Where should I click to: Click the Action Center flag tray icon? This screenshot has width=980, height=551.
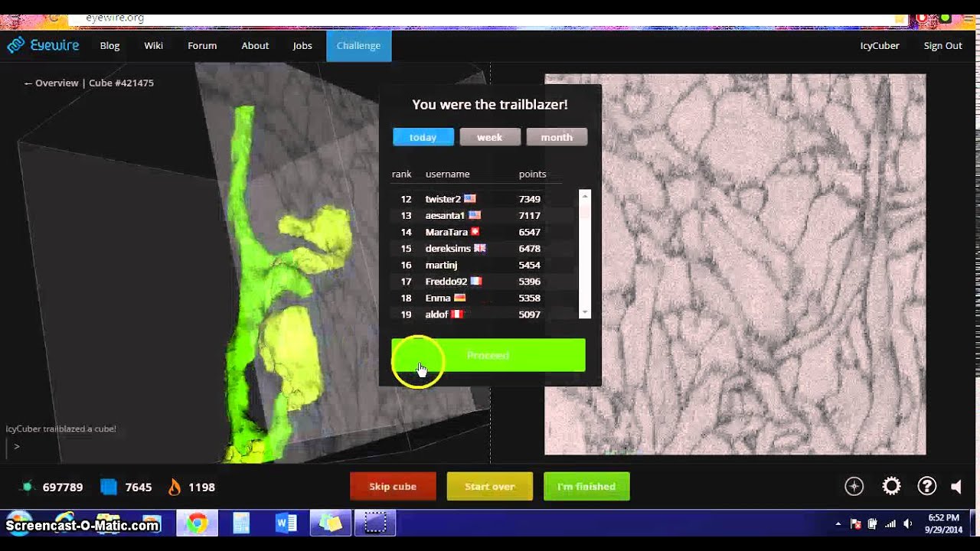(855, 524)
